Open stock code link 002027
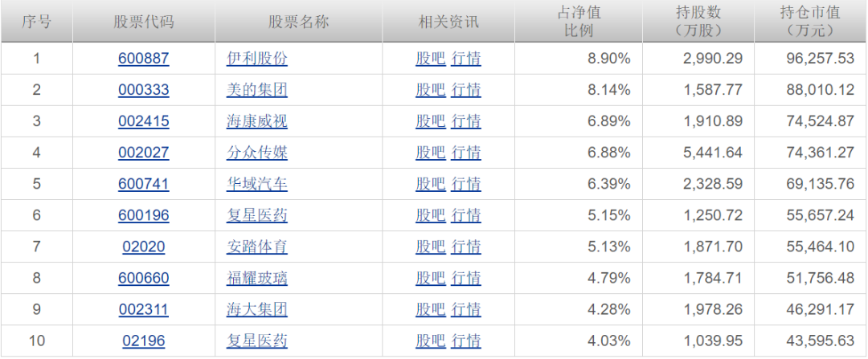This screenshot has height=359, width=868. point(143,152)
